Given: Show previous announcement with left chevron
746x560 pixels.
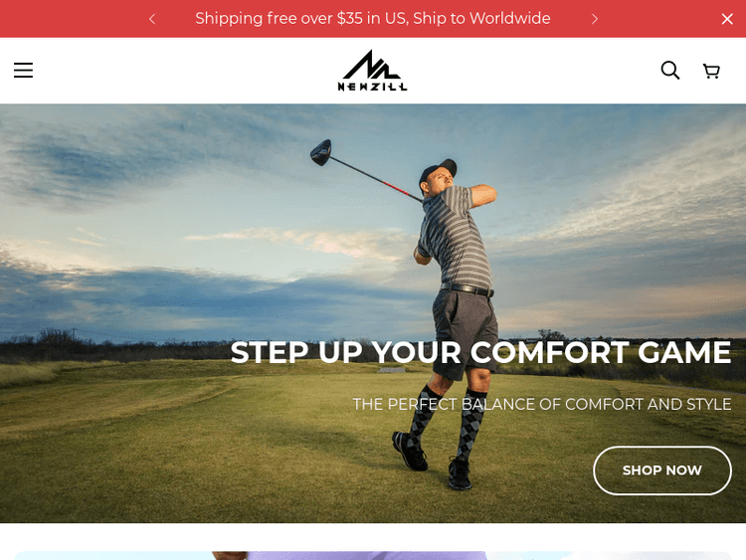Looking at the screenshot, I should [152, 19].
